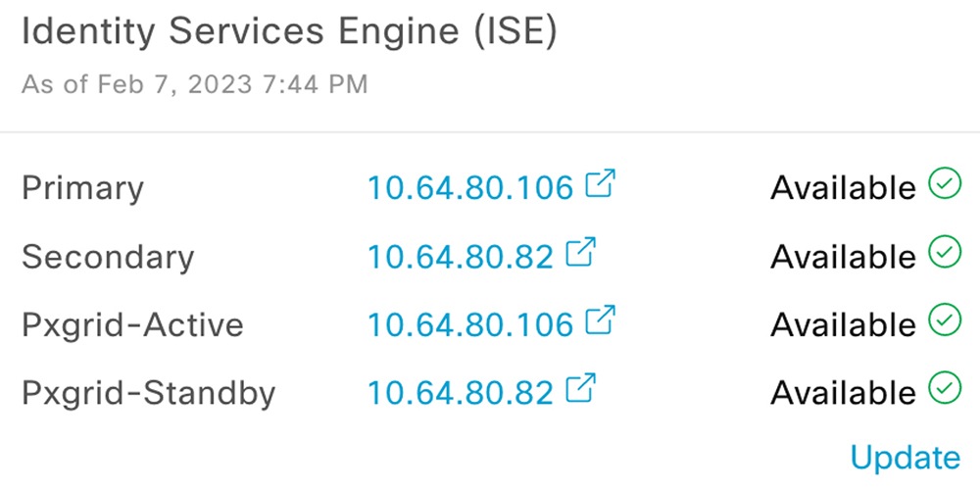This screenshot has height=491, width=980.
Task: Open Primary IP address 10.64.80.106 link
Action: tap(469, 187)
